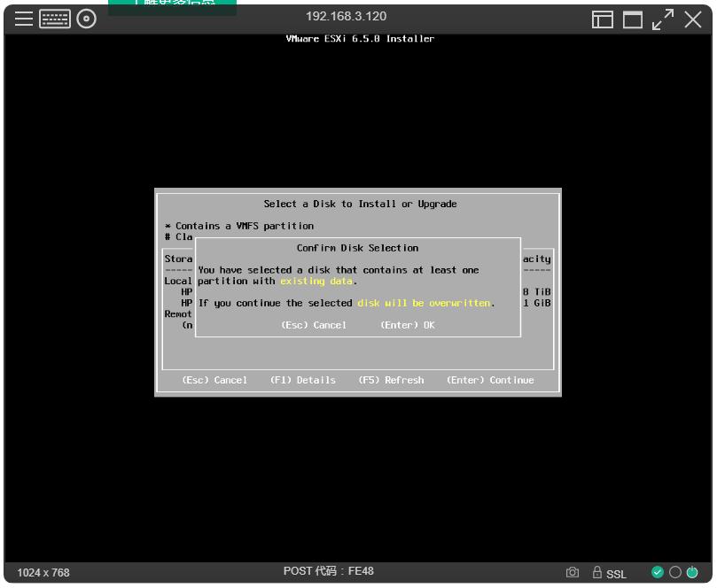The image size is (717, 588).
Task: Click (F1) Details in disk selection
Action: [x=302, y=380]
